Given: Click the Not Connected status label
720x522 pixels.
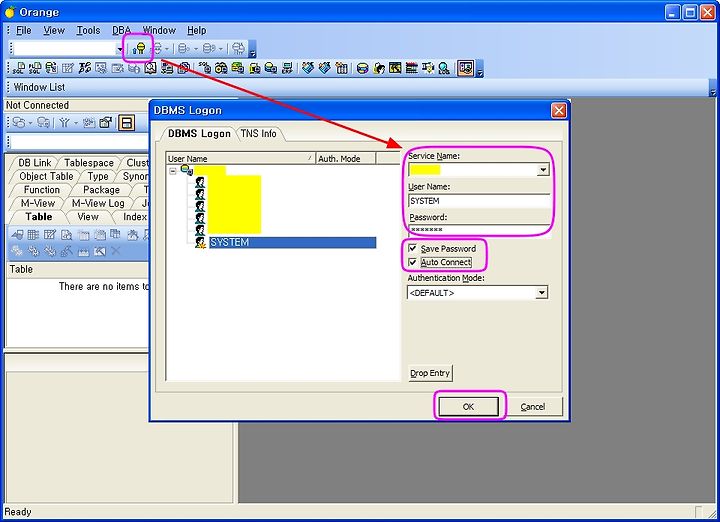Looking at the screenshot, I should tap(37, 105).
